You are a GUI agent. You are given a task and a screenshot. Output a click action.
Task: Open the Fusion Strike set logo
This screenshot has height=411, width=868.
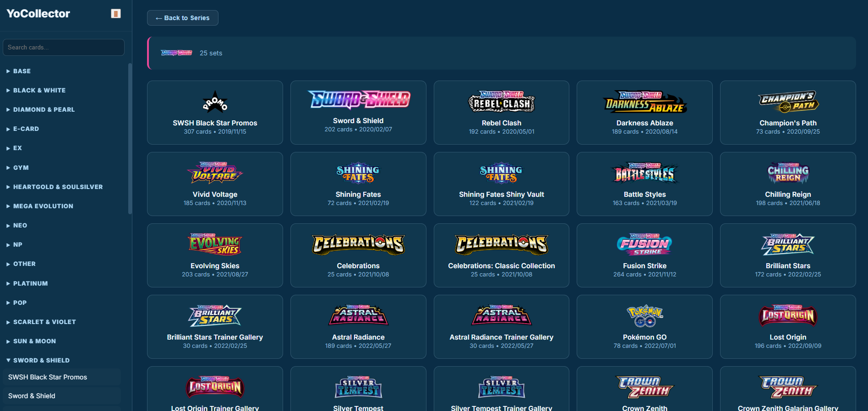pos(645,245)
